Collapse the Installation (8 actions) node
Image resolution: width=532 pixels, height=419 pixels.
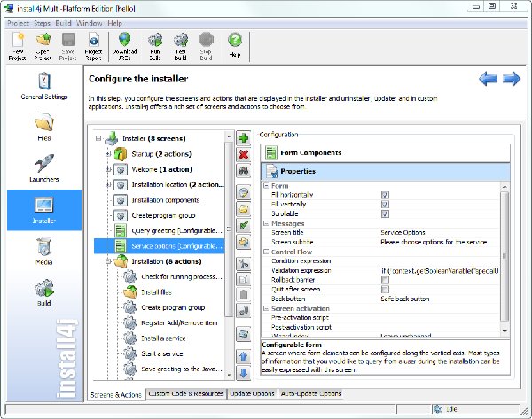pos(108,261)
